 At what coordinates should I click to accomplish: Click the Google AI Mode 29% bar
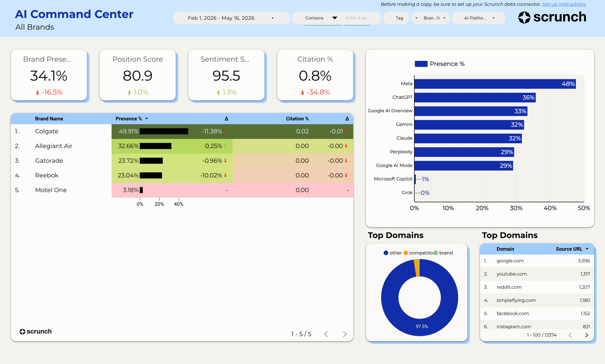pos(464,166)
